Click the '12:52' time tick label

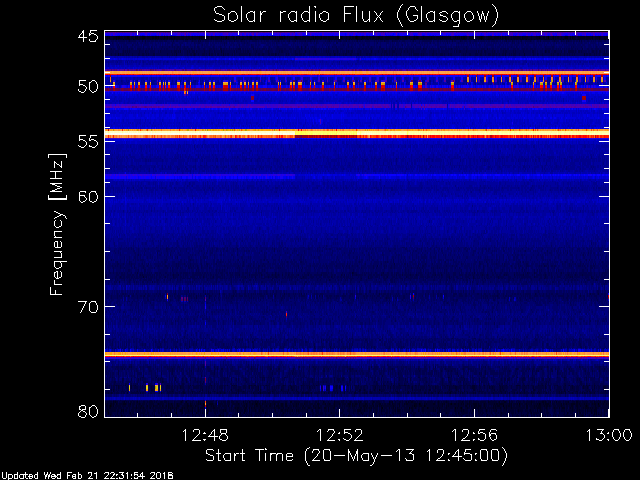pos(340,435)
